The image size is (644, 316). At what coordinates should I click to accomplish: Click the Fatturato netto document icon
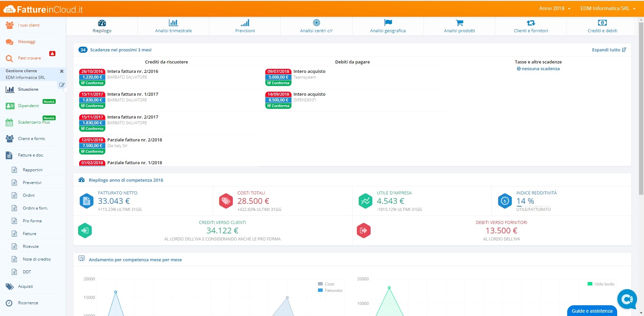tap(87, 201)
